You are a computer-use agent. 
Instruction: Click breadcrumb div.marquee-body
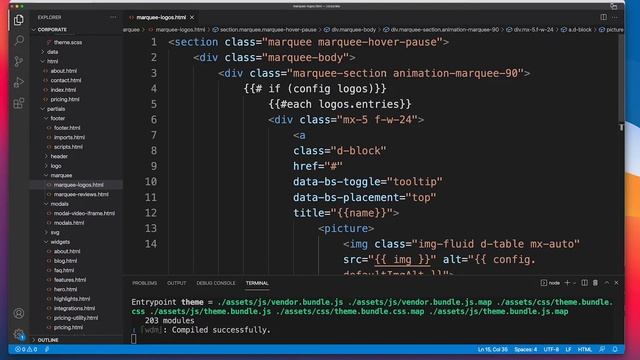pos(350,30)
